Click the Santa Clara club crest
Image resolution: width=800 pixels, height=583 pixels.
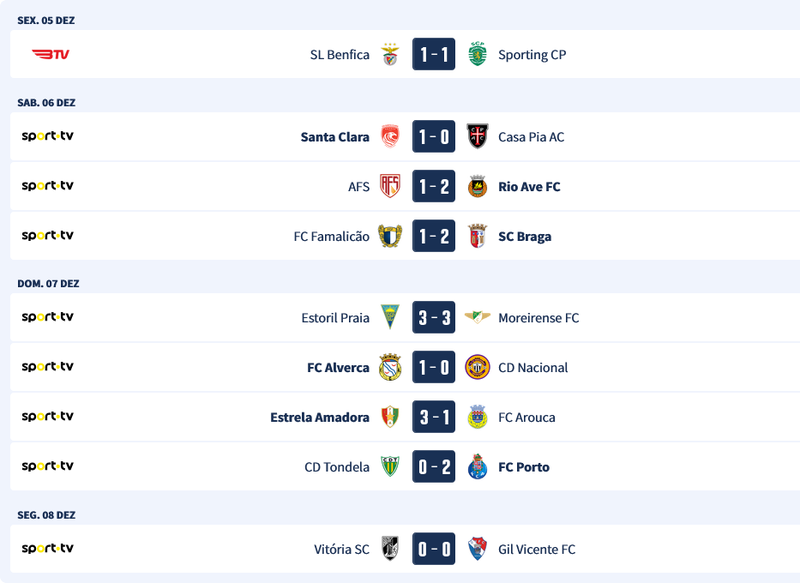tap(390, 137)
